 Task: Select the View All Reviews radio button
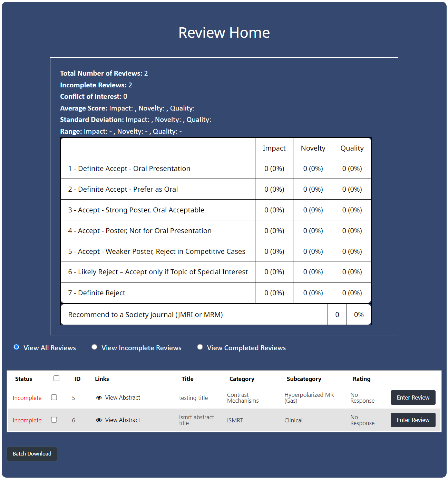point(16,347)
